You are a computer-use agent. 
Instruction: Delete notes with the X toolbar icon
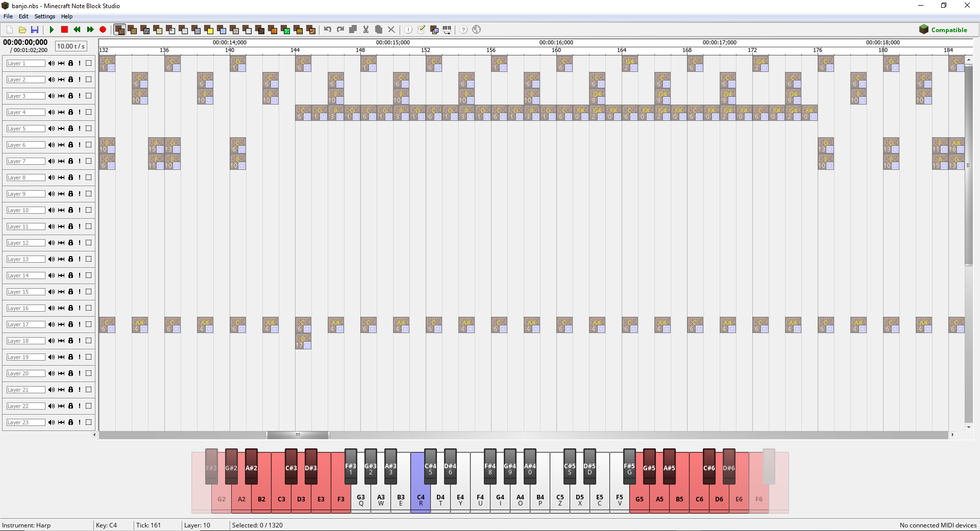click(x=391, y=30)
